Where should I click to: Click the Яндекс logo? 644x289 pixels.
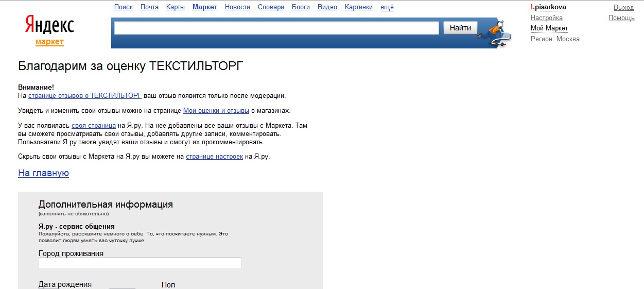click(49, 25)
